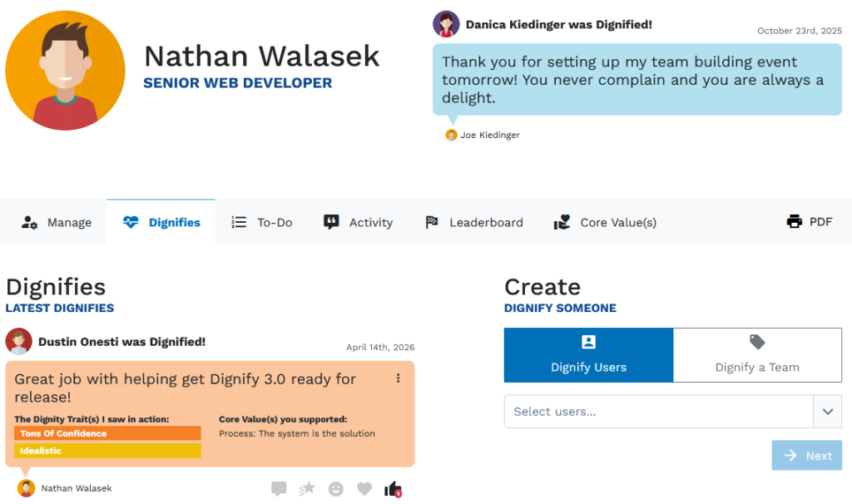React with the smiley face icon

click(x=335, y=489)
